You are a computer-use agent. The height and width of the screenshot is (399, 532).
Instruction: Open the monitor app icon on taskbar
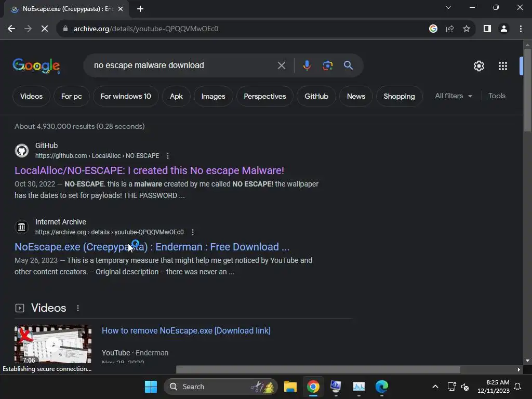point(336,387)
